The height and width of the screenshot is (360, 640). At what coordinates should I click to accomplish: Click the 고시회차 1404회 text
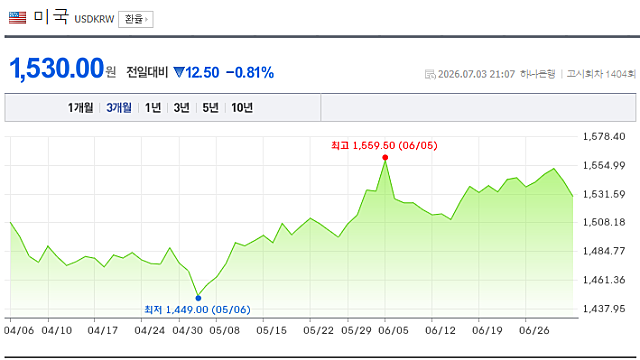click(x=601, y=74)
